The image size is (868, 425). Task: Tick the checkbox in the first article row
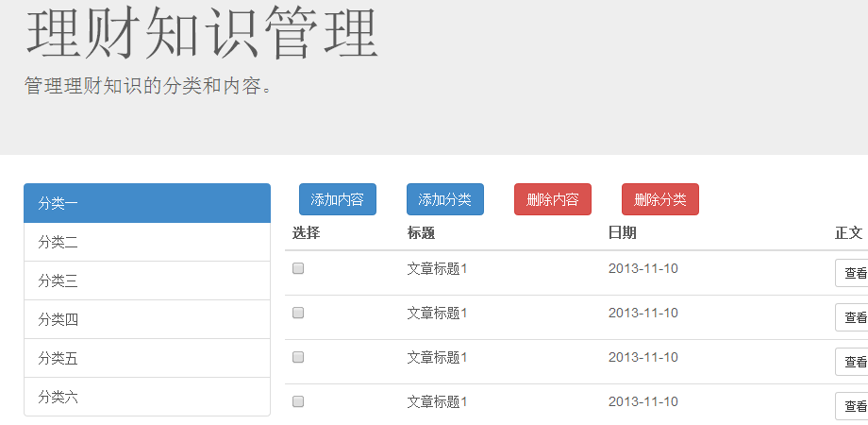(298, 269)
